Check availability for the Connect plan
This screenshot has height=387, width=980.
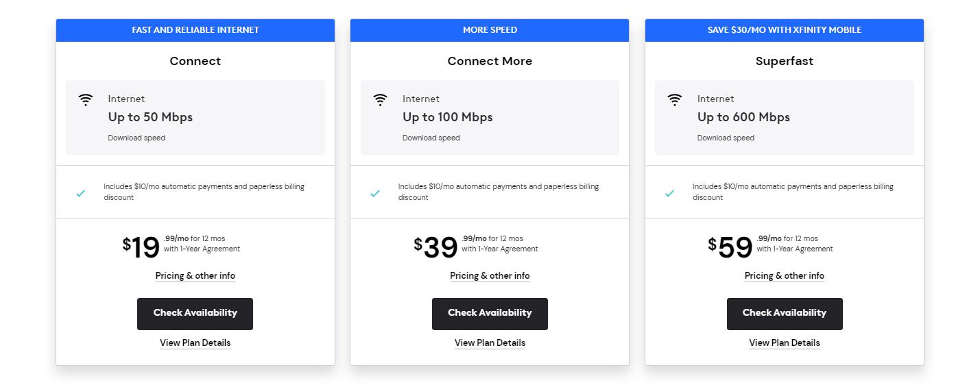[195, 314]
